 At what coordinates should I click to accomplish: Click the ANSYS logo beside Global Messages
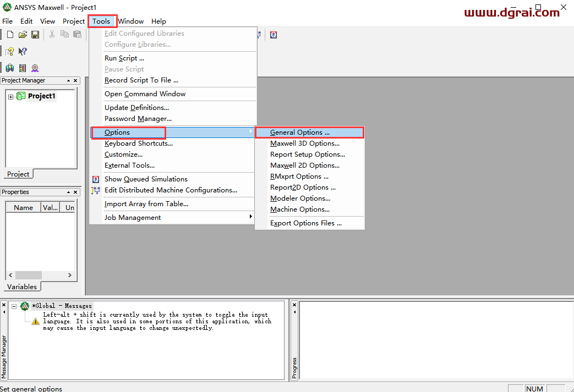click(25, 306)
